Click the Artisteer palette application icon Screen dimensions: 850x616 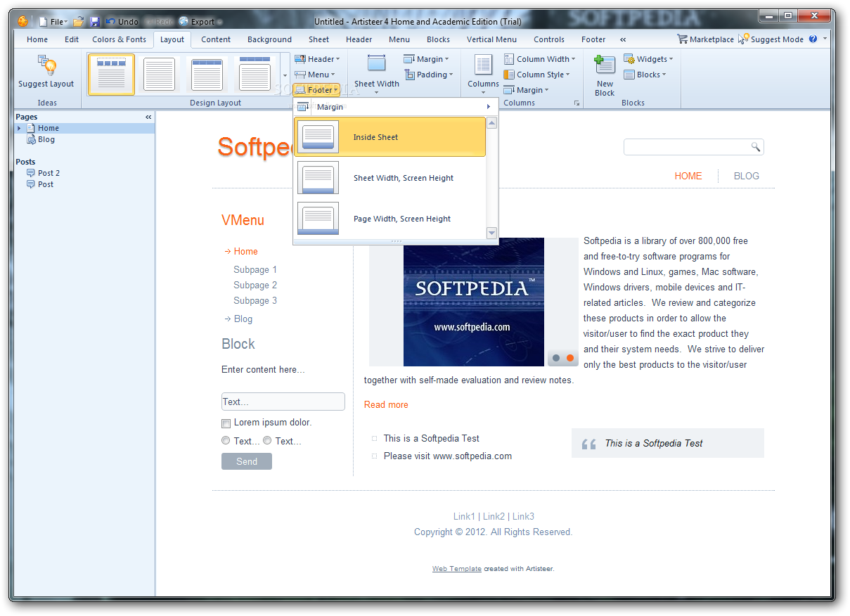23,21
